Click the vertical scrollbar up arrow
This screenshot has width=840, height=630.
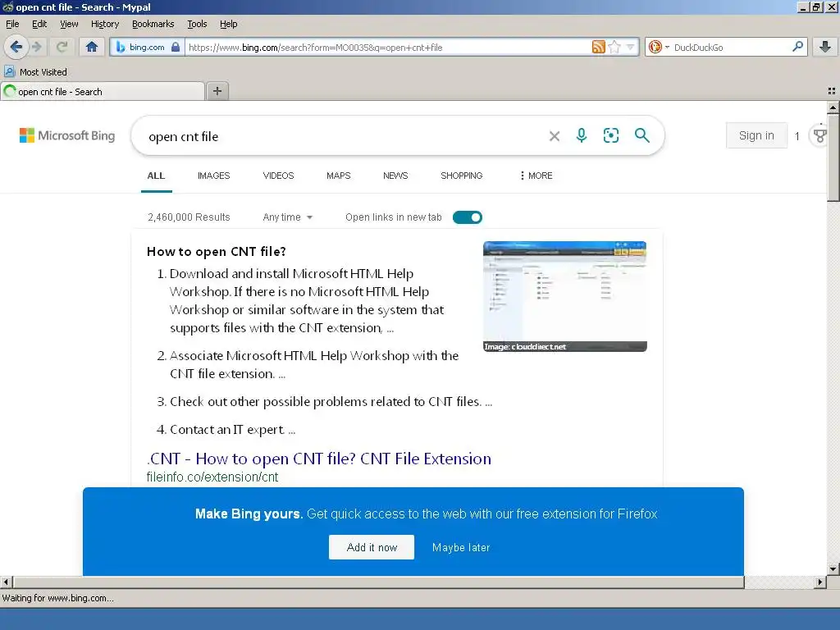point(833,107)
